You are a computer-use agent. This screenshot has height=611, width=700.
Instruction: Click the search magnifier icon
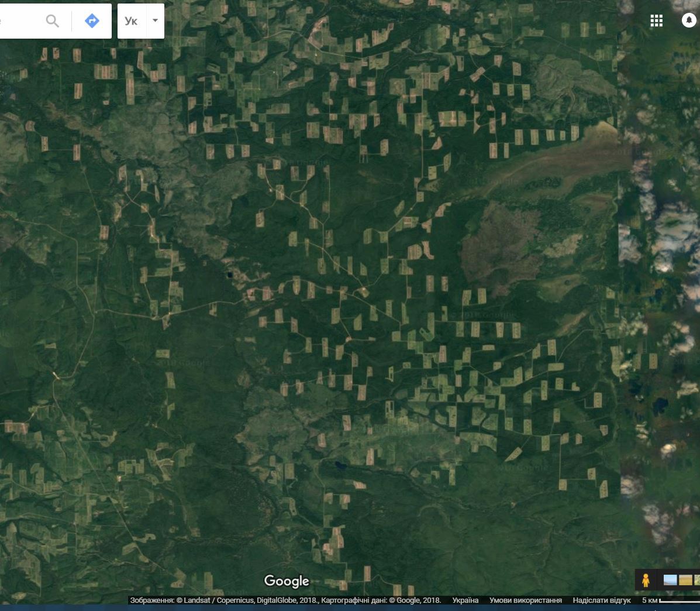pos(53,21)
